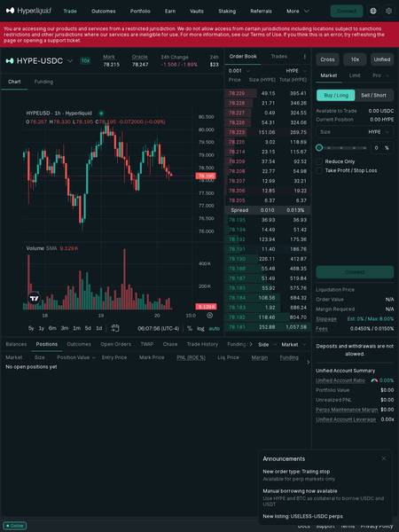Switch to Trades tab
Image resolution: width=399 pixels, height=532 pixels.
tap(279, 57)
